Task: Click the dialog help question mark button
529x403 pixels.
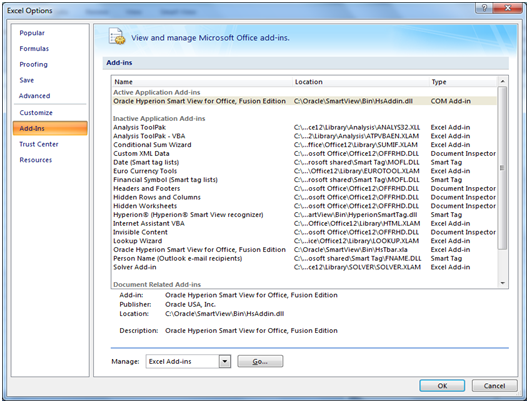Action: click(484, 8)
